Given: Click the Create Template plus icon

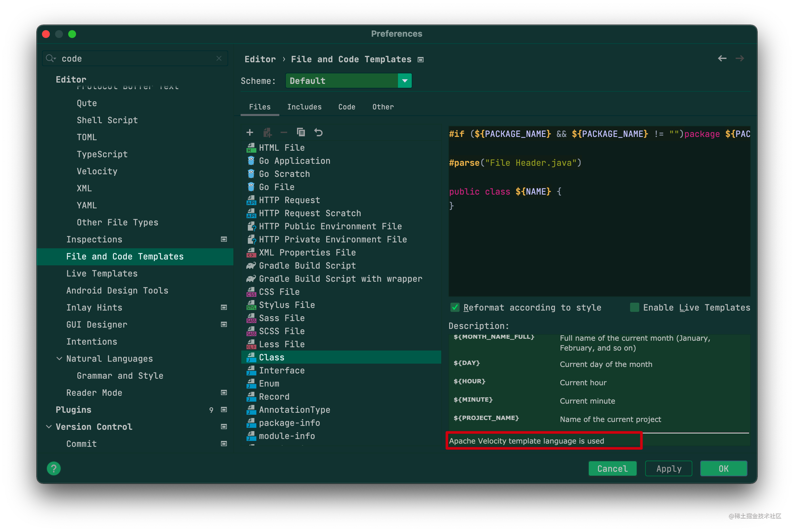Looking at the screenshot, I should tap(250, 132).
